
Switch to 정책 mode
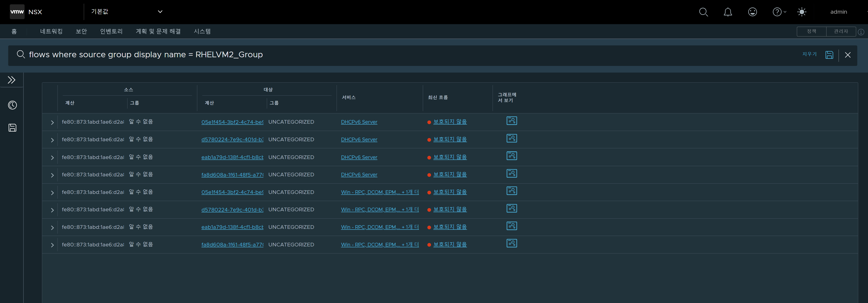[x=811, y=31]
